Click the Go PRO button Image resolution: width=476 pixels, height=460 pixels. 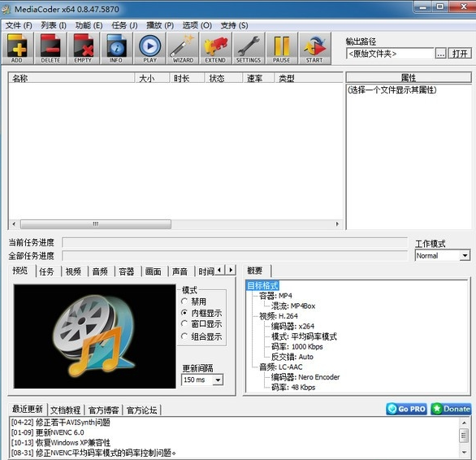[407, 409]
